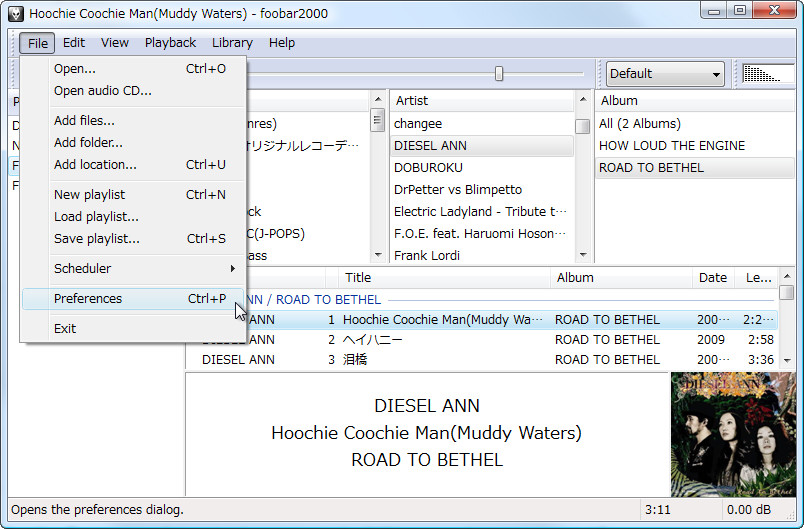The height and width of the screenshot is (529, 804).
Task: Select Electric Ladyland - Tribute artist entry
Action: coord(481,212)
